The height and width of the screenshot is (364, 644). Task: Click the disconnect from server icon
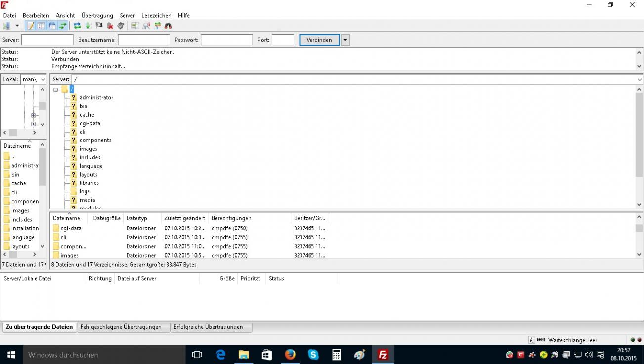(110, 26)
